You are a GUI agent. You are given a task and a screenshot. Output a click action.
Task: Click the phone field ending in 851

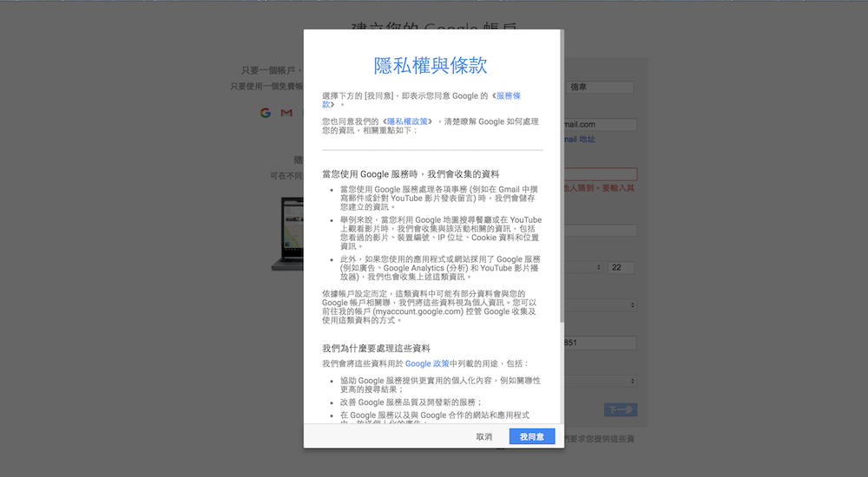pyautogui.click(x=601, y=343)
